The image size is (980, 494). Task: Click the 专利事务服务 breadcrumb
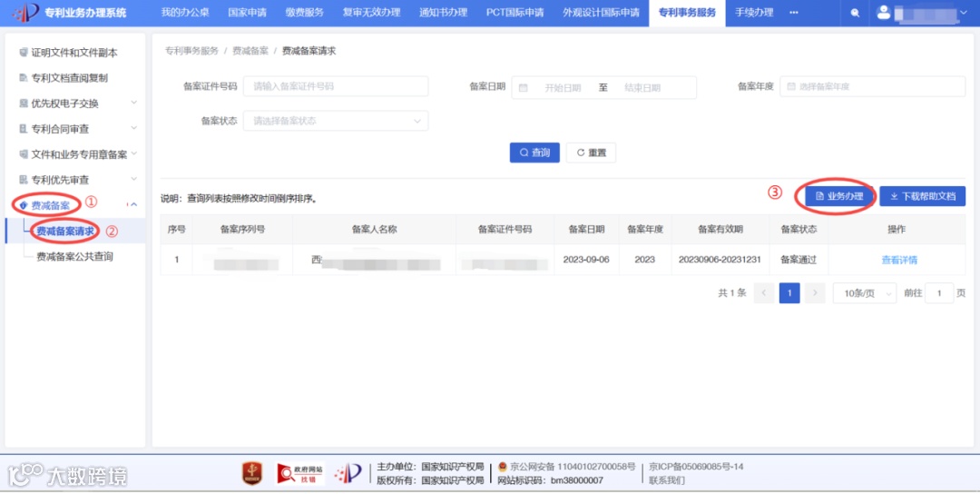(191, 51)
